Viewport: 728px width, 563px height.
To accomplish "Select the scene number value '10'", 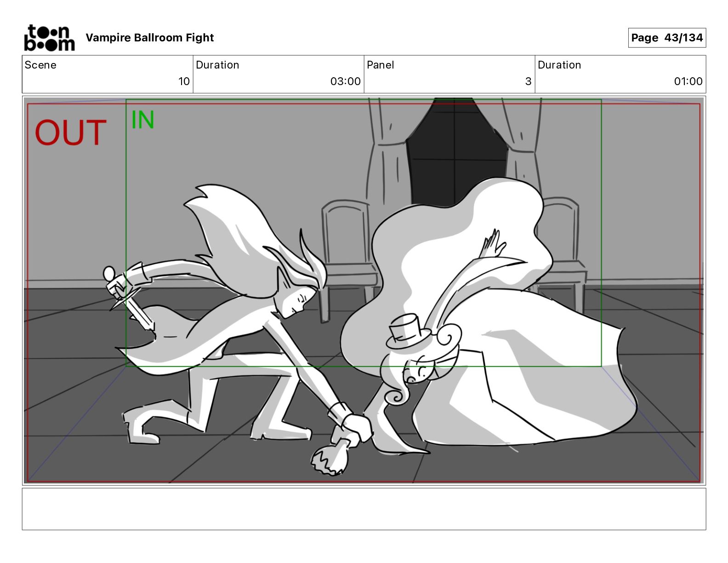I will coord(184,81).
